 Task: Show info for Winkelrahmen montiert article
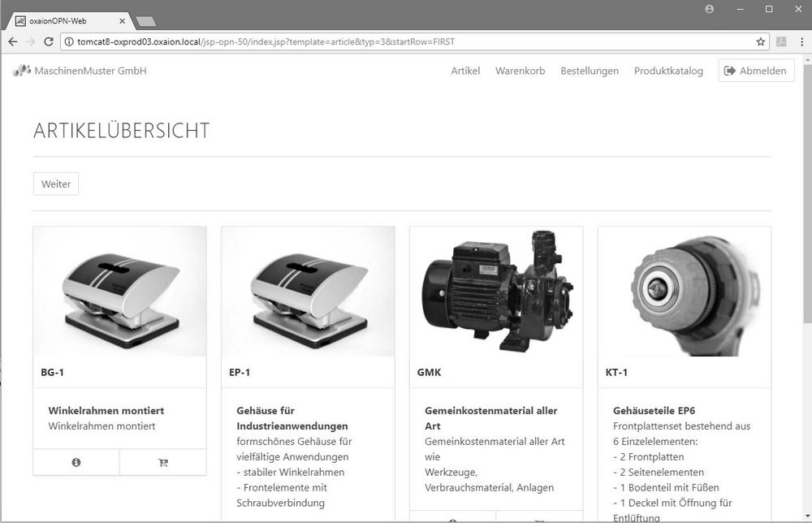click(76, 462)
